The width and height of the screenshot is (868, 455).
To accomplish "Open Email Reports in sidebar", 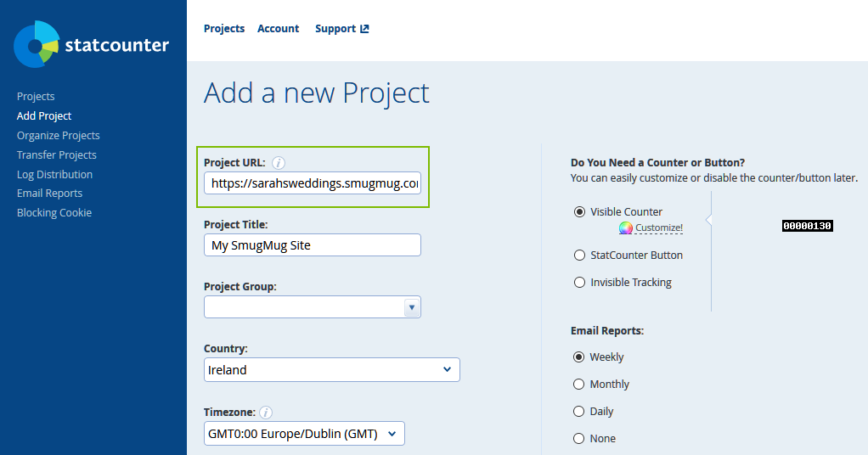I will pos(49,194).
